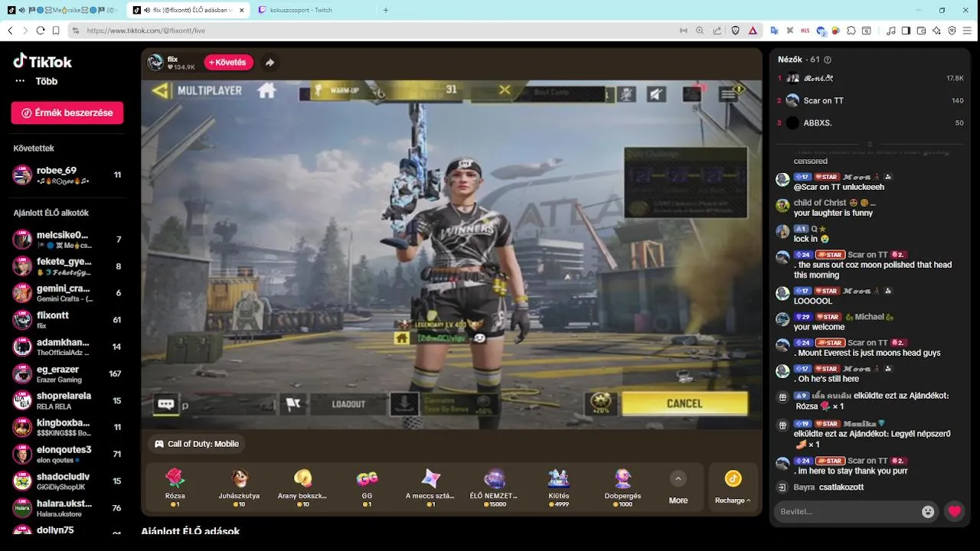This screenshot has height=551, width=980.
Task: Open gemini_cra recommended live channel
Action: (x=68, y=293)
